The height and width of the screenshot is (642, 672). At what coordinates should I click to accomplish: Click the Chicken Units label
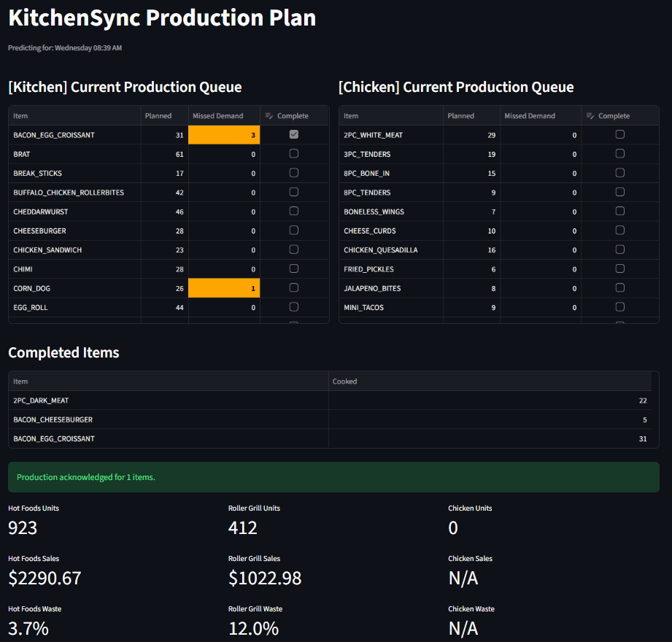pyautogui.click(x=470, y=508)
